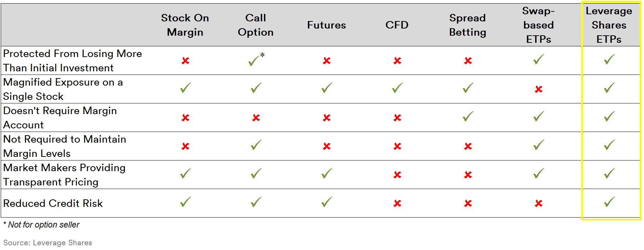This screenshot has width=644, height=250.
Task: Click the Futures transparent pricing checkmark
Action: click(x=327, y=173)
